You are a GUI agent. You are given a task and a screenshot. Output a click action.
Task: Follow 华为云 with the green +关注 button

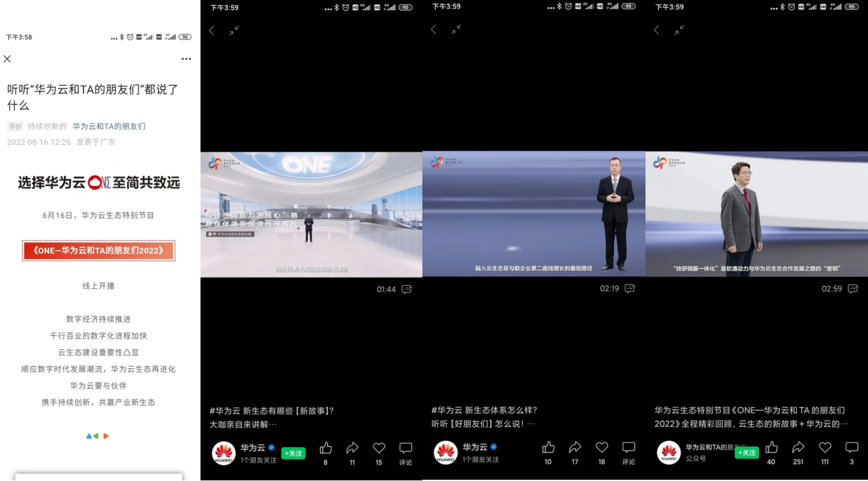point(293,452)
